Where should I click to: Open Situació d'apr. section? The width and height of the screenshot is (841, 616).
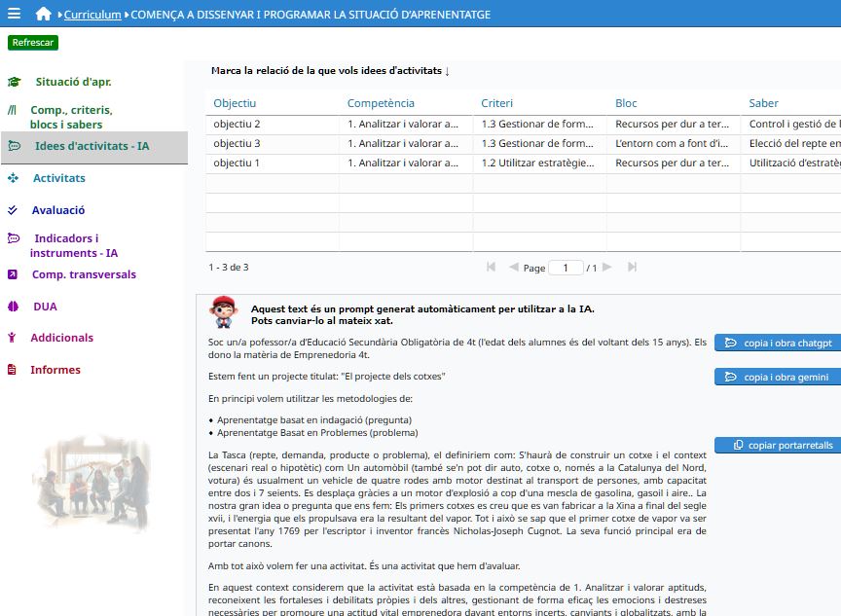pyautogui.click(x=73, y=82)
